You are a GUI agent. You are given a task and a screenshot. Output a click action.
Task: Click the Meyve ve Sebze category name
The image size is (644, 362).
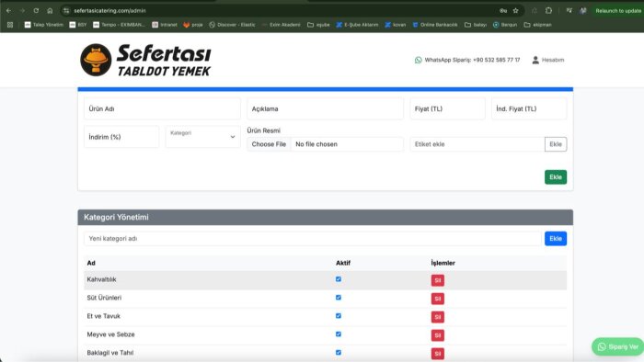(110, 334)
